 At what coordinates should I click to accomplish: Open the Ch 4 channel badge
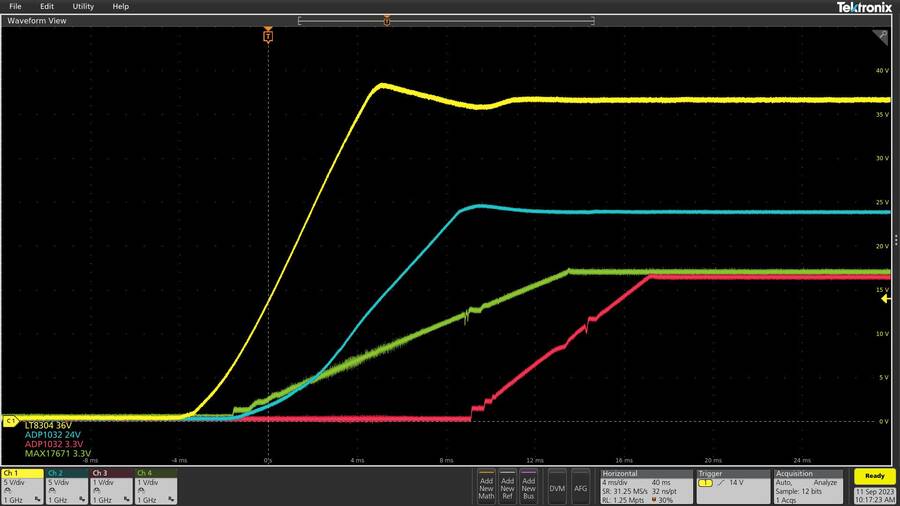tap(156, 485)
